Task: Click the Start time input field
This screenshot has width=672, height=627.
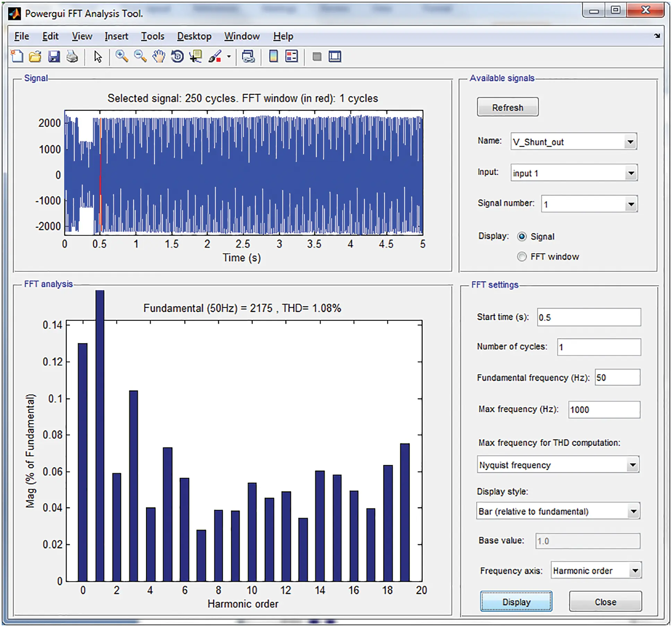Action: [x=589, y=317]
